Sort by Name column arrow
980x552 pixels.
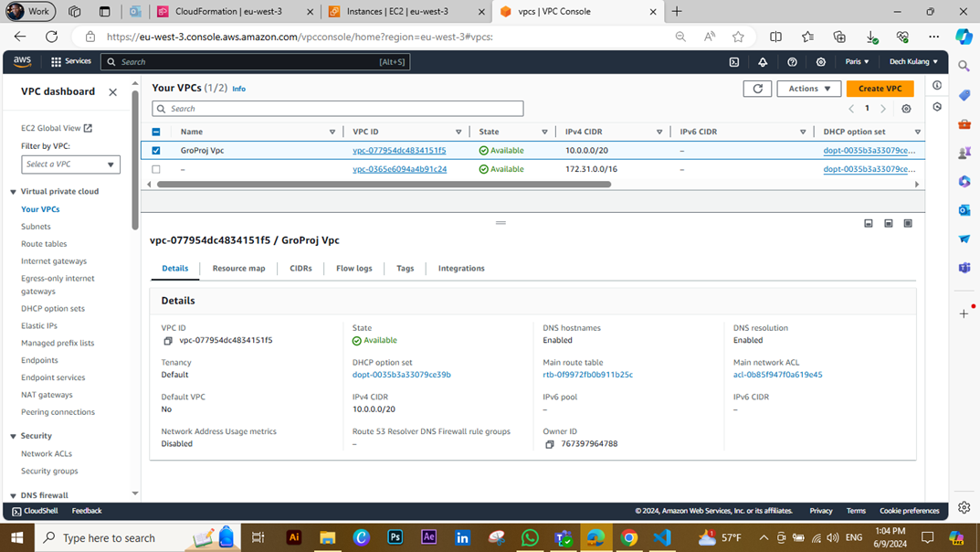332,132
